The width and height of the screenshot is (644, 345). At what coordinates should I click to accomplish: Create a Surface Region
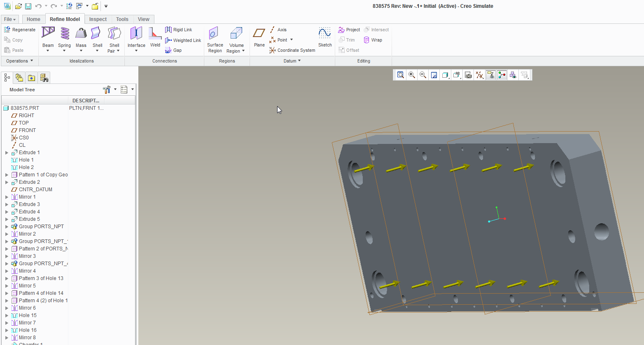pos(215,39)
